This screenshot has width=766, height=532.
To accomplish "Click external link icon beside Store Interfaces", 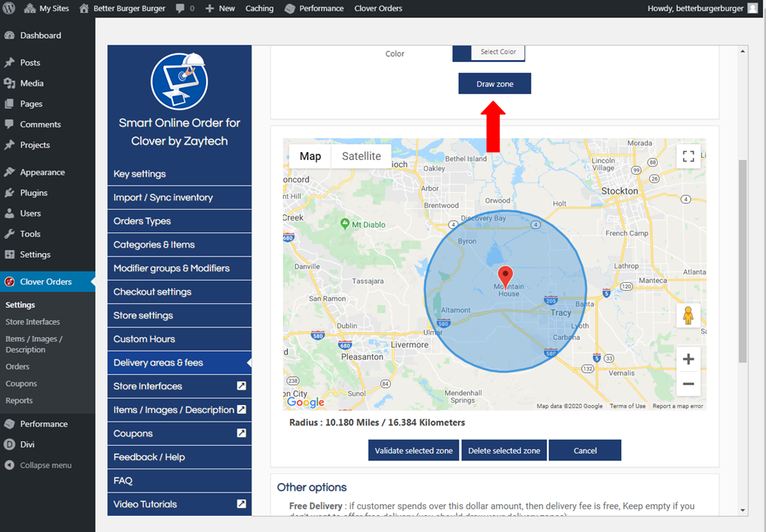I will point(241,386).
